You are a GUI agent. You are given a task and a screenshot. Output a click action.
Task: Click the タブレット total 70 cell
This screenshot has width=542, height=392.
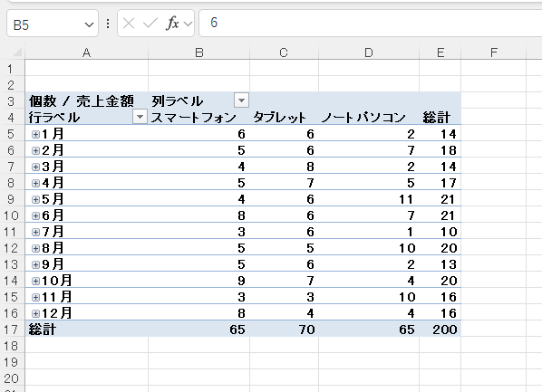[284, 330]
